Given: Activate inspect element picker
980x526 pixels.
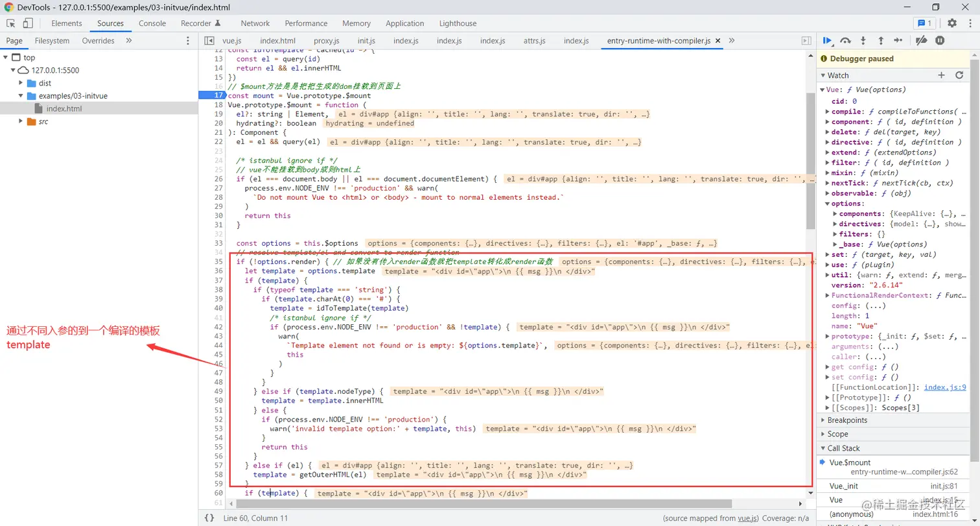Looking at the screenshot, I should coord(10,23).
